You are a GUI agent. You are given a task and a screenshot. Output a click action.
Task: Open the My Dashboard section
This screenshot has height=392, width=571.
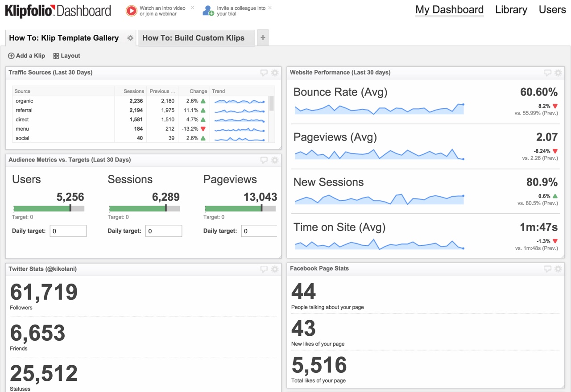pyautogui.click(x=449, y=10)
